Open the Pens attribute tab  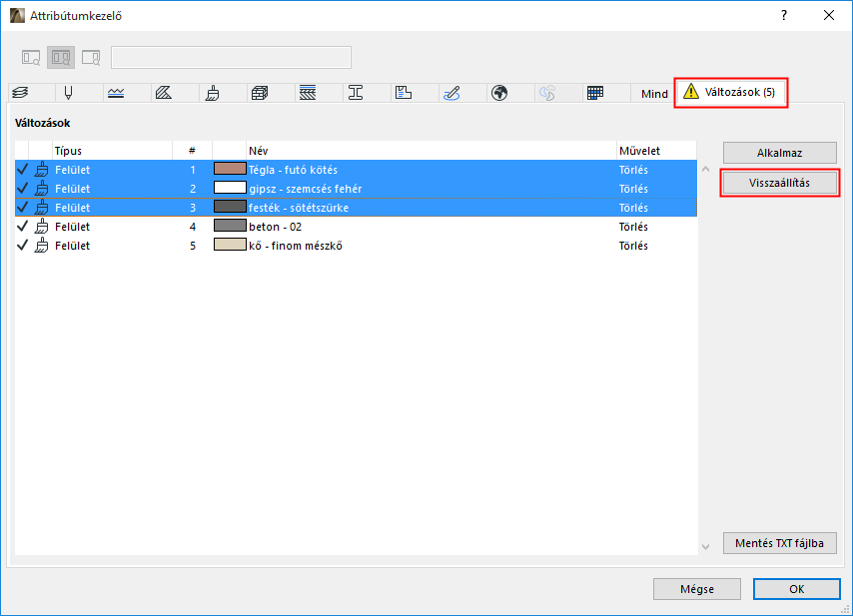pyautogui.click(x=69, y=93)
